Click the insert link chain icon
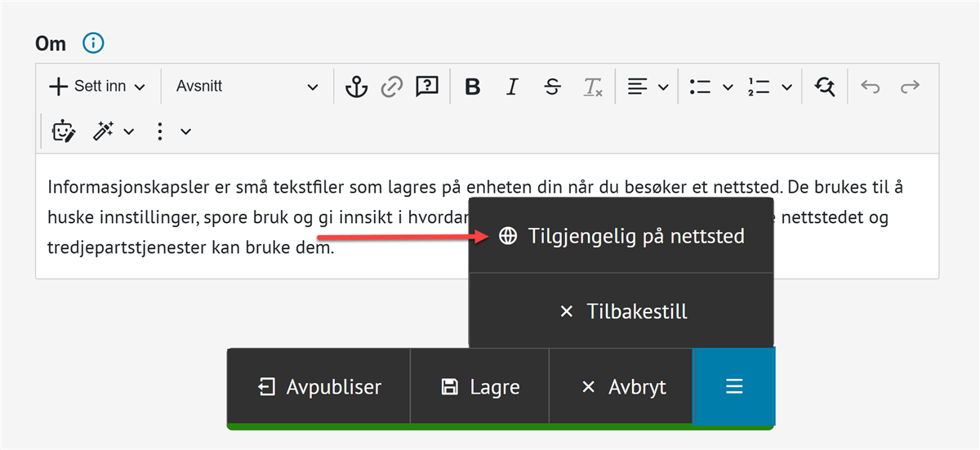The height and width of the screenshot is (450, 980). [393, 87]
